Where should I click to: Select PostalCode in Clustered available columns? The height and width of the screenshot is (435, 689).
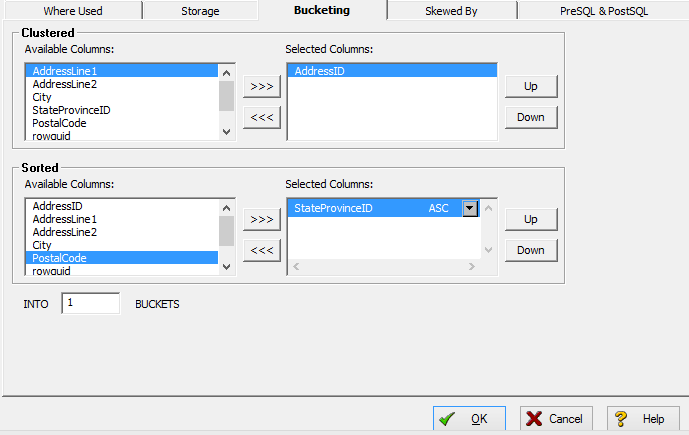pos(122,123)
